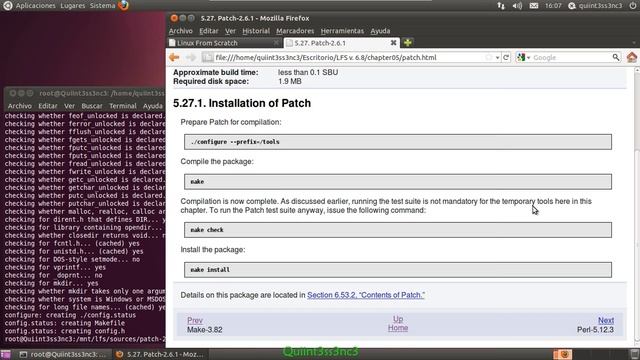
Task: Click the Firefox forward arrow button
Action: (191, 58)
